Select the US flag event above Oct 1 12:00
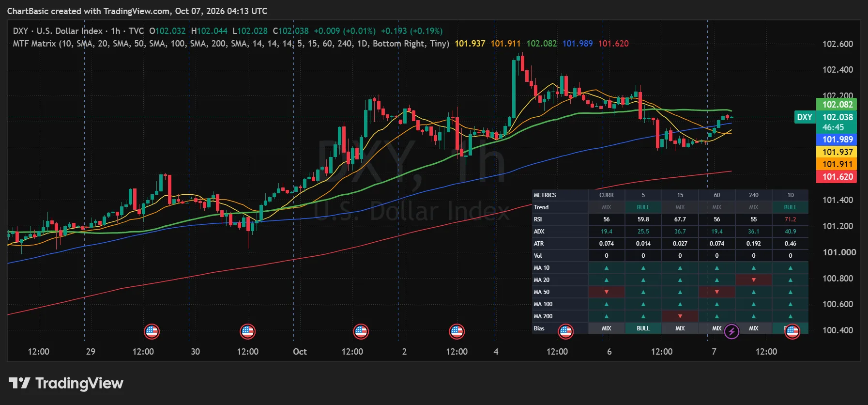The width and height of the screenshot is (868, 405). pos(361,332)
